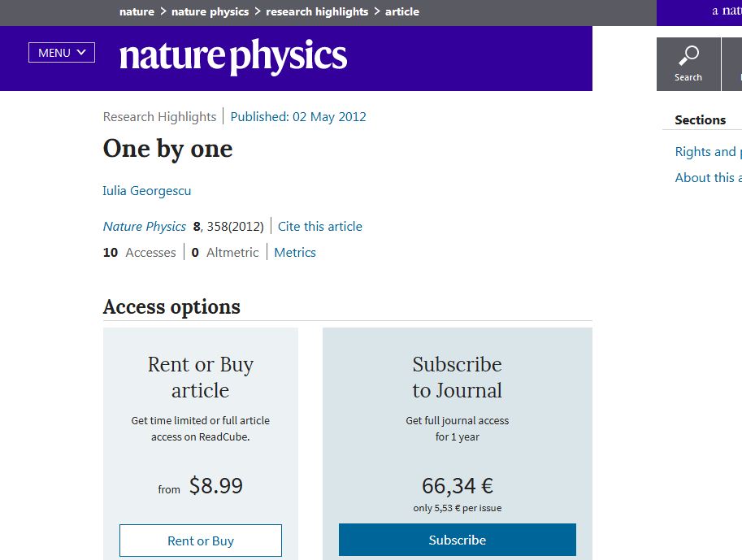Open author Iulia Georgescu link
742x560 pixels.
point(147,191)
